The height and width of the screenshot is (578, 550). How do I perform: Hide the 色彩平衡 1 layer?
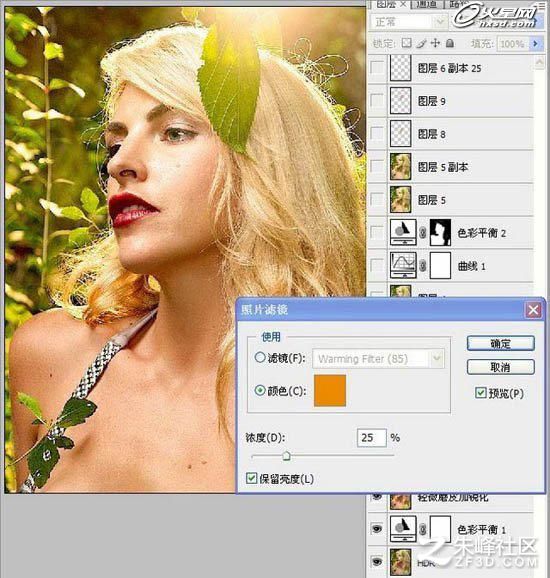coord(377,529)
